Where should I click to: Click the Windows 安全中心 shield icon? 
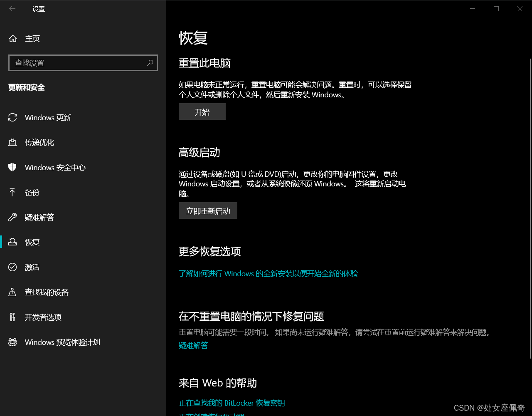pos(12,168)
